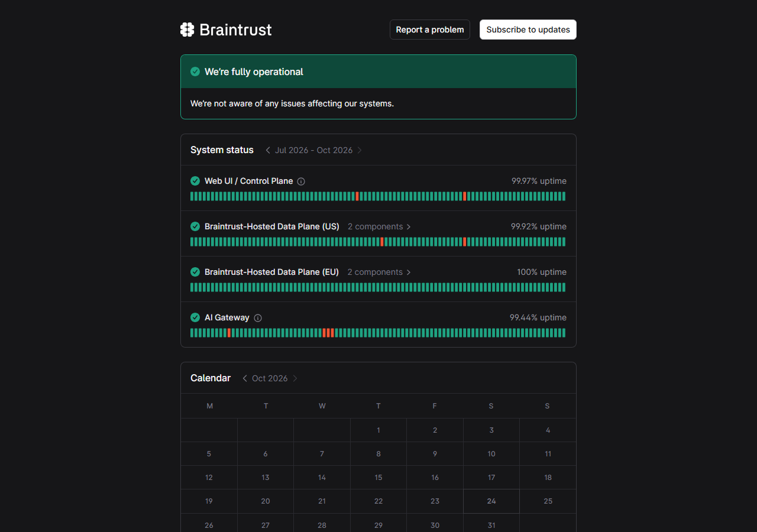Click the 99.97% uptime text
The image size is (757, 532).
coord(539,181)
